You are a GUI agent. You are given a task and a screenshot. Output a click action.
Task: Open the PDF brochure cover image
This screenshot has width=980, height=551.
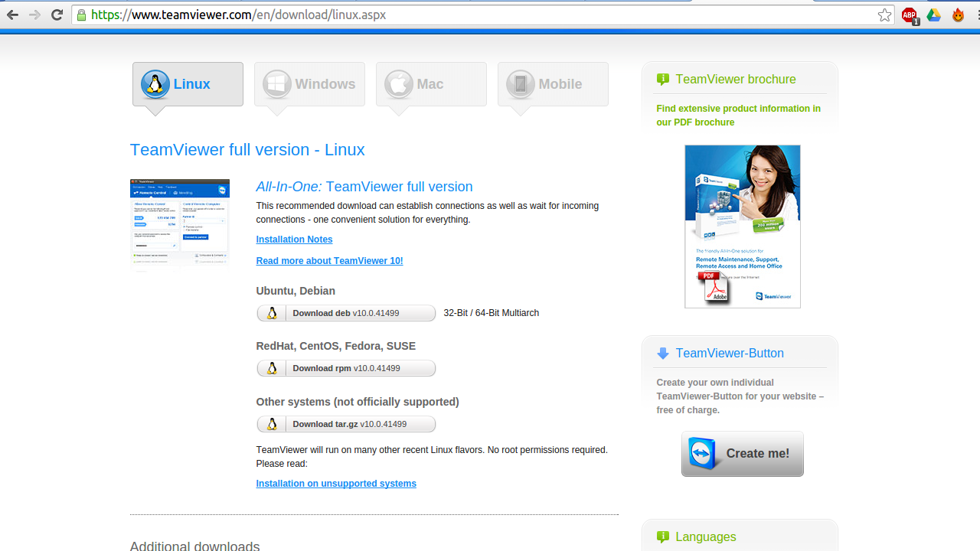(x=743, y=227)
